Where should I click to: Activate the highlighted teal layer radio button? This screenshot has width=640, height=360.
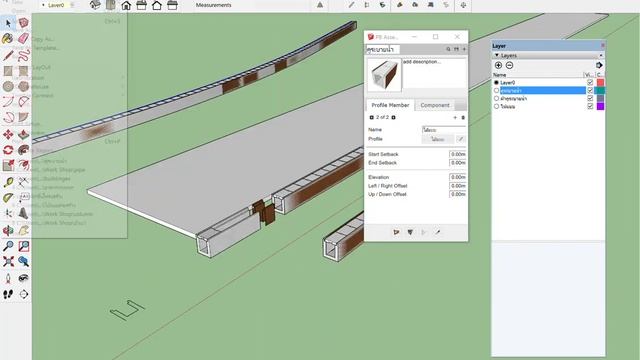[x=496, y=91]
